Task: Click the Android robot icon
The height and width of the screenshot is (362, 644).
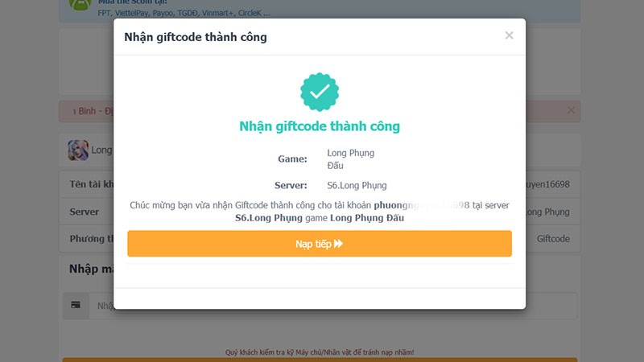Action: click(x=80, y=4)
